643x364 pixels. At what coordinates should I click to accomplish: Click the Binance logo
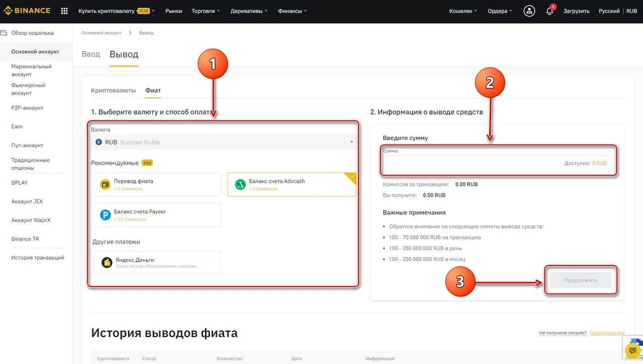point(27,10)
